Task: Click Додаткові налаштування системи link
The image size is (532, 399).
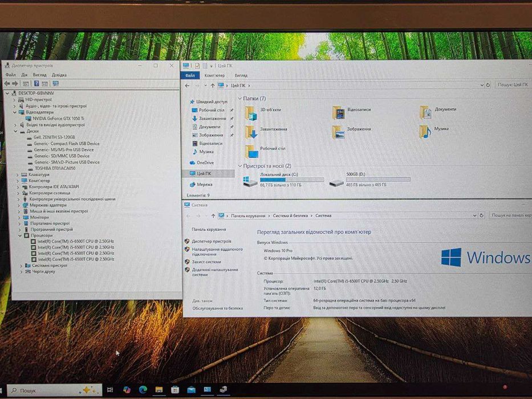Action: [x=215, y=272]
